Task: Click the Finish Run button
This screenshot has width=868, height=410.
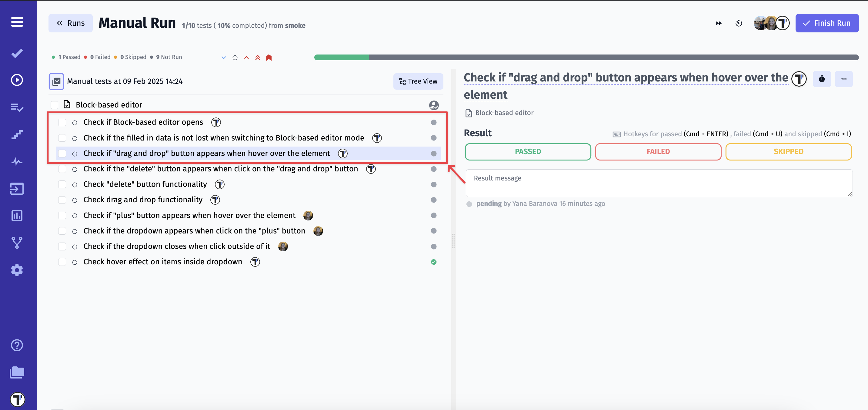Action: (x=826, y=23)
